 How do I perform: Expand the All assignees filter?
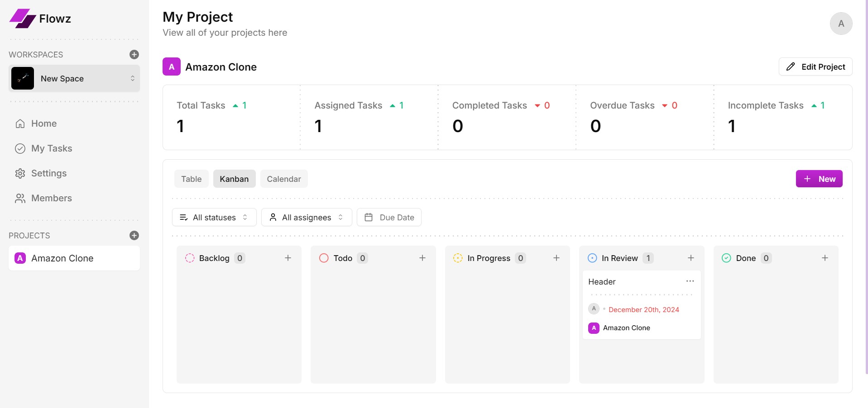[306, 217]
